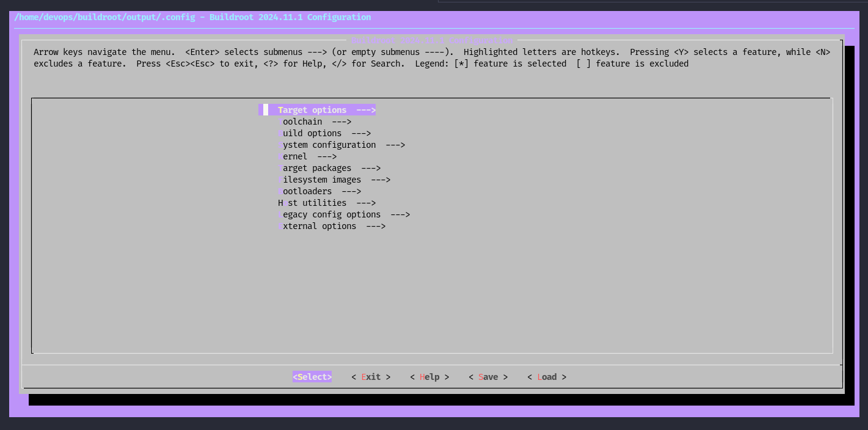Screen dimensions: 868x430
Task: Open the Host utilities submenu
Action: coord(327,203)
